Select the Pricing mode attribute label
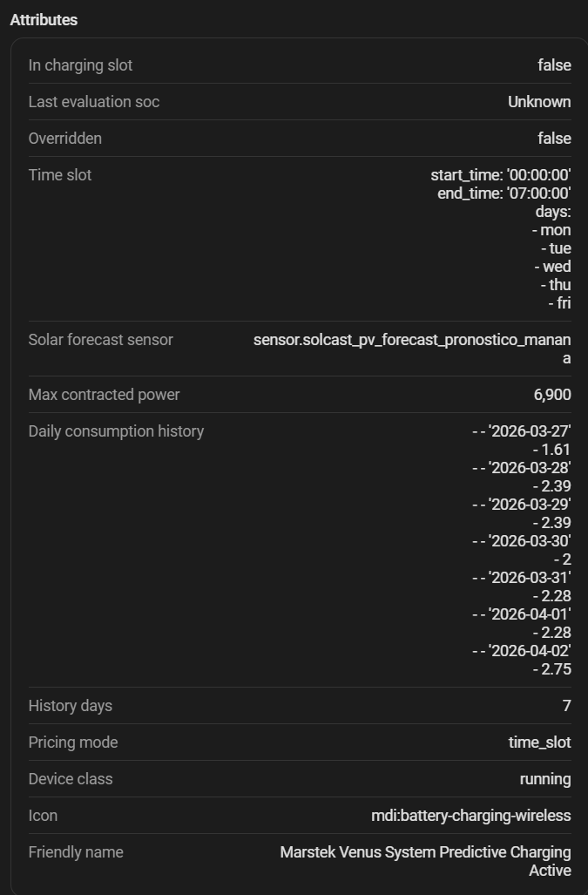This screenshot has width=588, height=895. (73, 742)
